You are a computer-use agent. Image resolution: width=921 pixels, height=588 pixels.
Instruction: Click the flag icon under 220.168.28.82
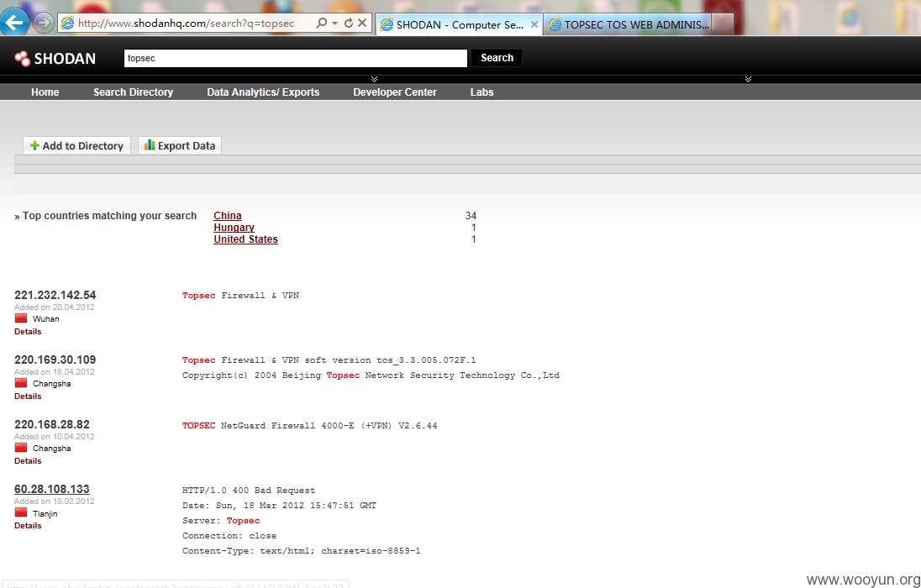click(x=21, y=447)
